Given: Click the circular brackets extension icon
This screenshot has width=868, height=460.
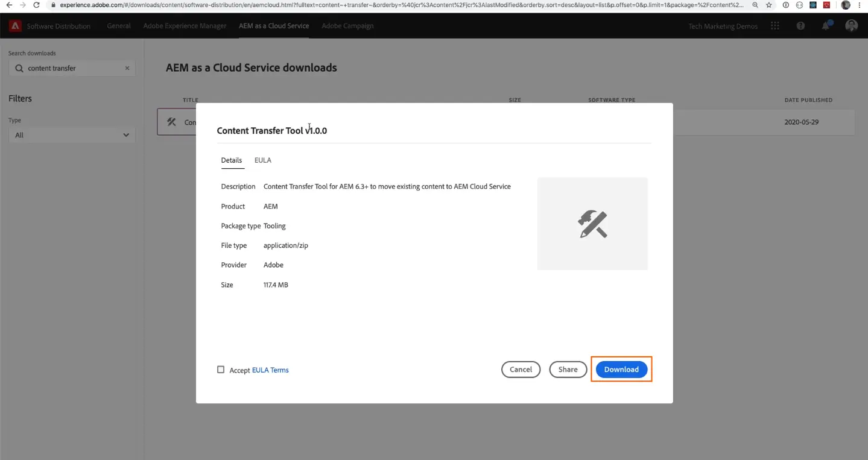Looking at the screenshot, I should (799, 5).
